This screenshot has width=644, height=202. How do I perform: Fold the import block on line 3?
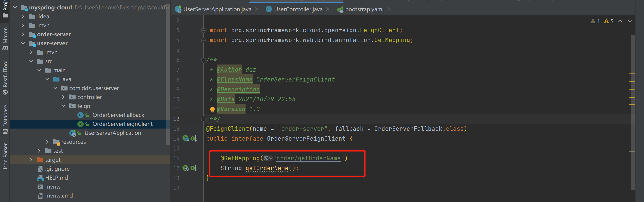pos(203,30)
